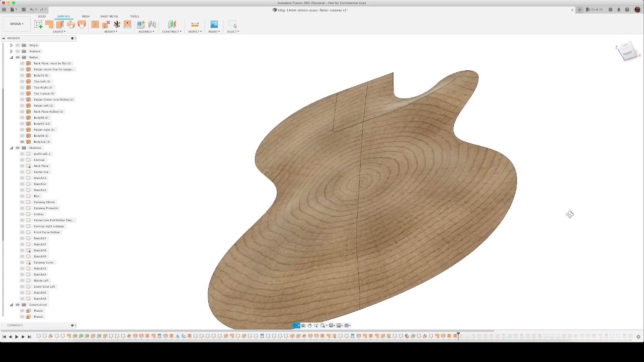Show the Top-Left body

click(22, 81)
